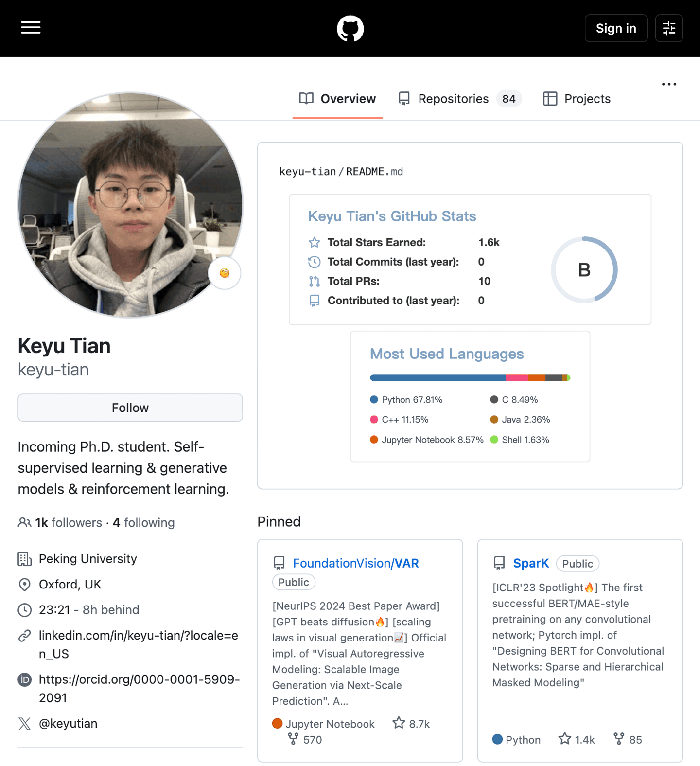Open the SparK repository link

click(x=531, y=563)
